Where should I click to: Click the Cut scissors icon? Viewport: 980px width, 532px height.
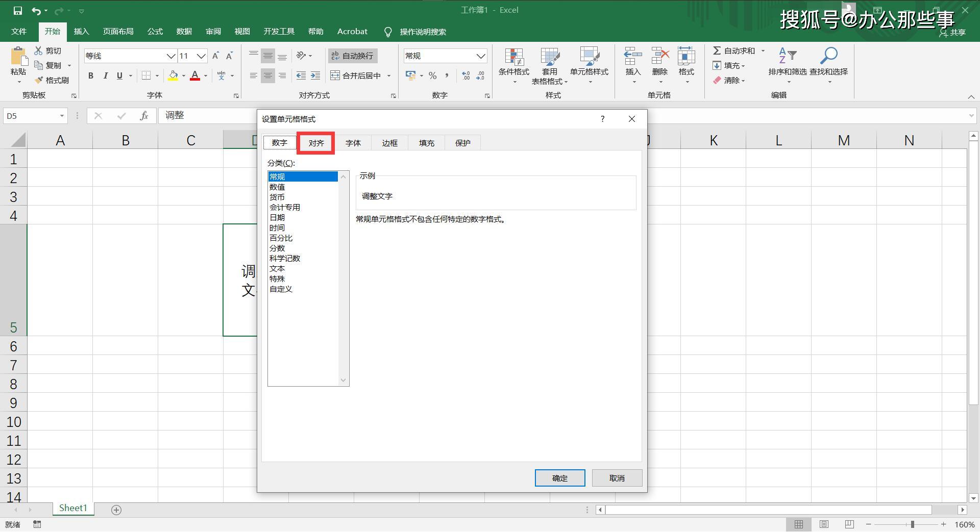coord(38,50)
